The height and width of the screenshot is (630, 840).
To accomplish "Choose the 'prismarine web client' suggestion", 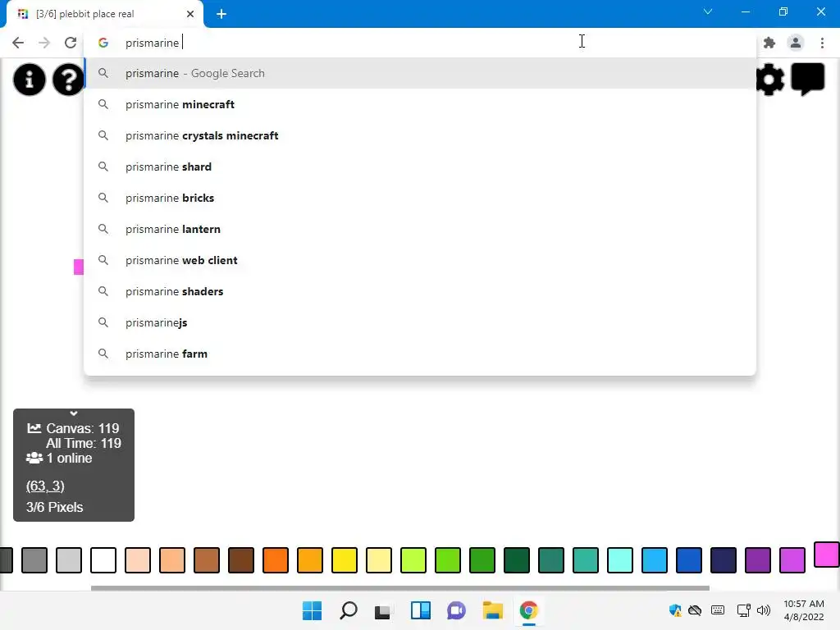I will tap(420, 260).
